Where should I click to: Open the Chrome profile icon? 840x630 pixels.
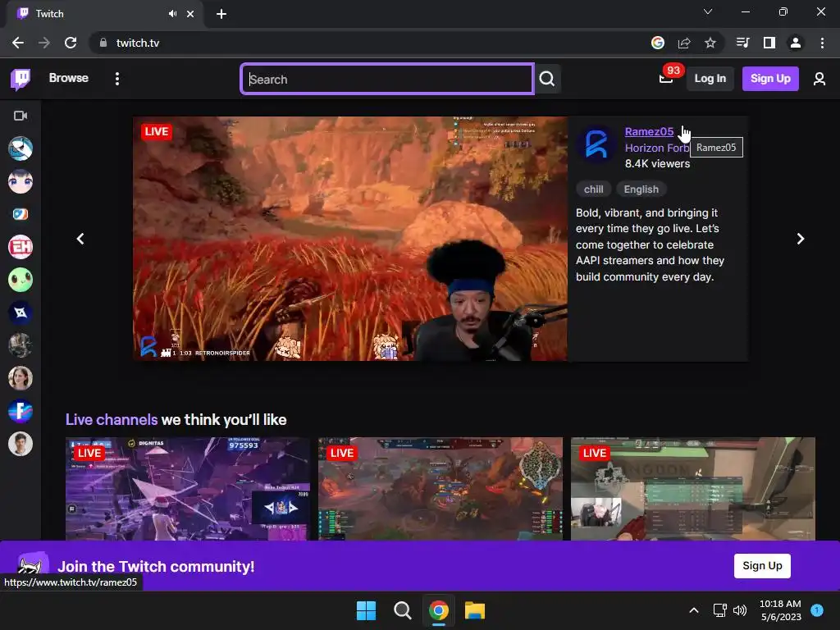click(796, 43)
